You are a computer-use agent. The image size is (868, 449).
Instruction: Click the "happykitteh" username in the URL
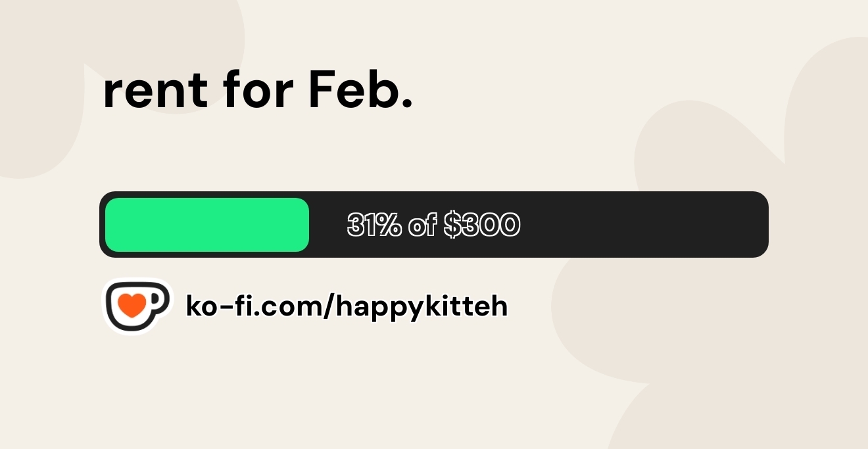pyautogui.click(x=422, y=306)
